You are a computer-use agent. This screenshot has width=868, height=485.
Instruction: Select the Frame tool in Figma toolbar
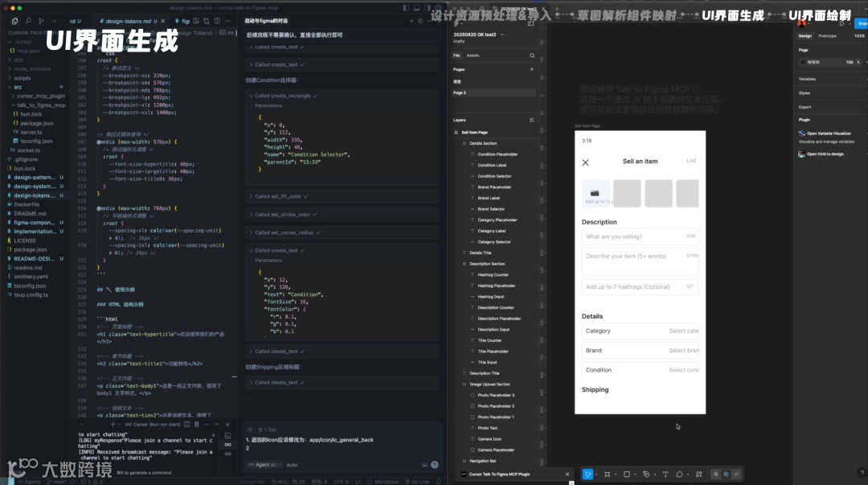(x=608, y=475)
